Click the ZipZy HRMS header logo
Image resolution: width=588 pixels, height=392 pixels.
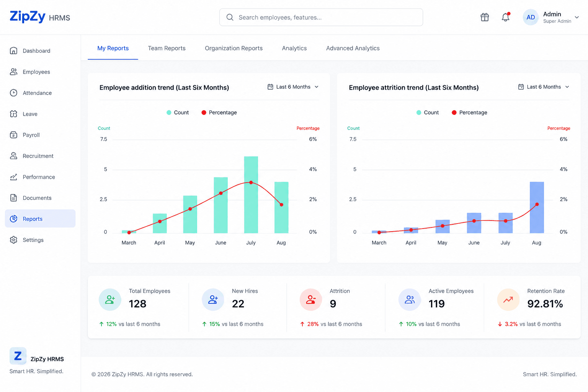pyautogui.click(x=40, y=17)
